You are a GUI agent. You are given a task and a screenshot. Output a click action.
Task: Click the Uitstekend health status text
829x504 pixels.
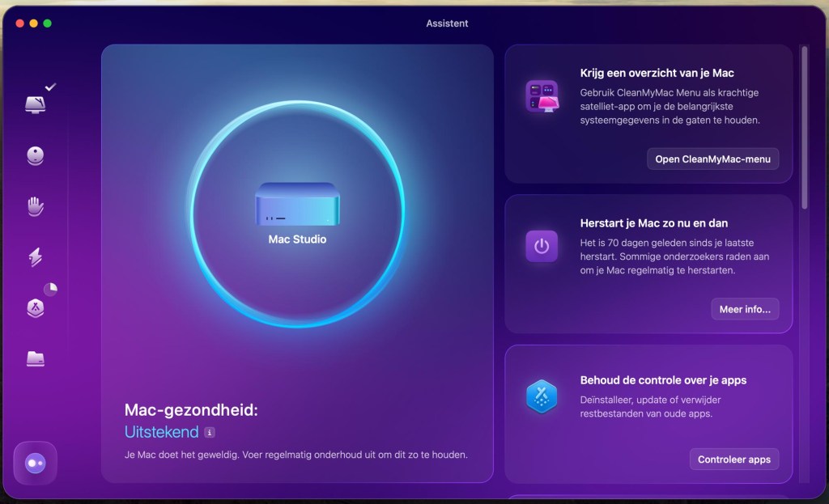159,432
